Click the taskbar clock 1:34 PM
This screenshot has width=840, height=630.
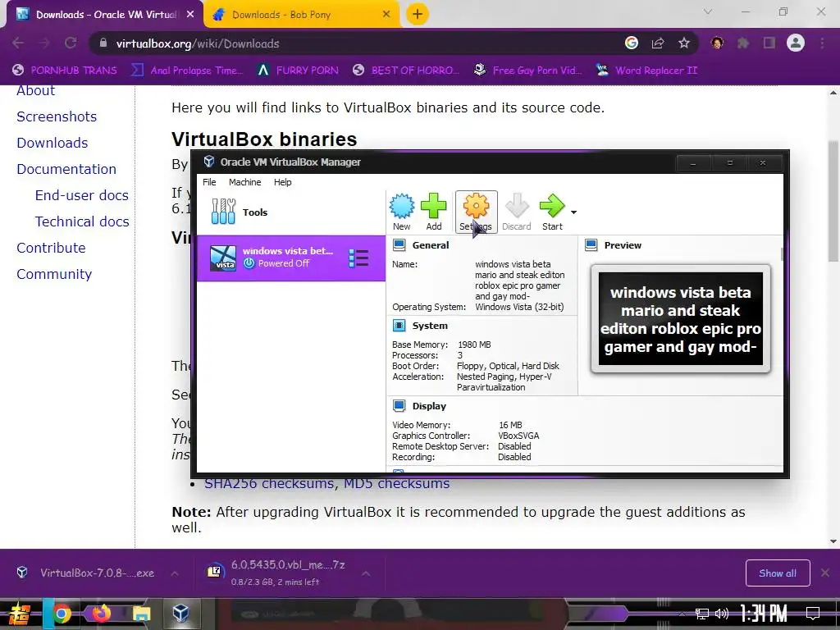click(764, 613)
